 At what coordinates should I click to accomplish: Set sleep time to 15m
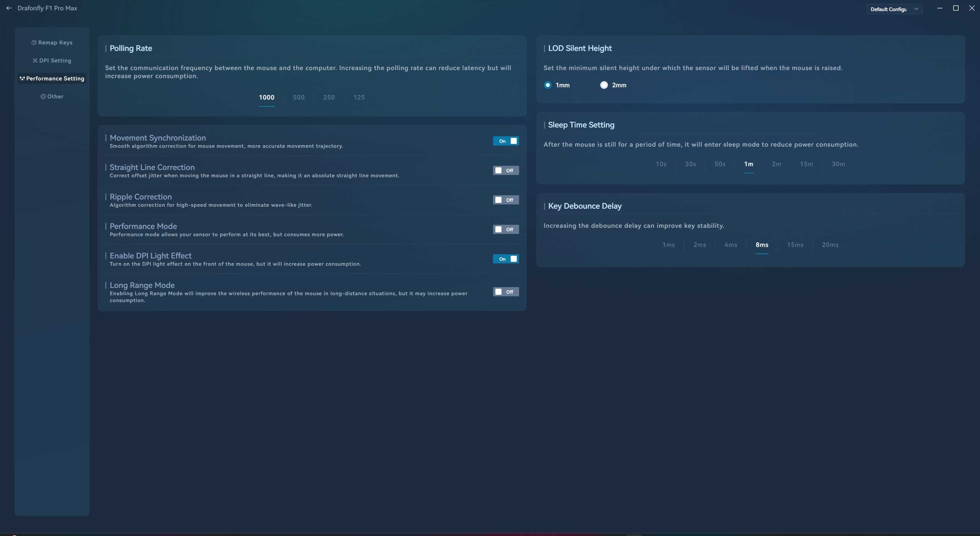807,164
